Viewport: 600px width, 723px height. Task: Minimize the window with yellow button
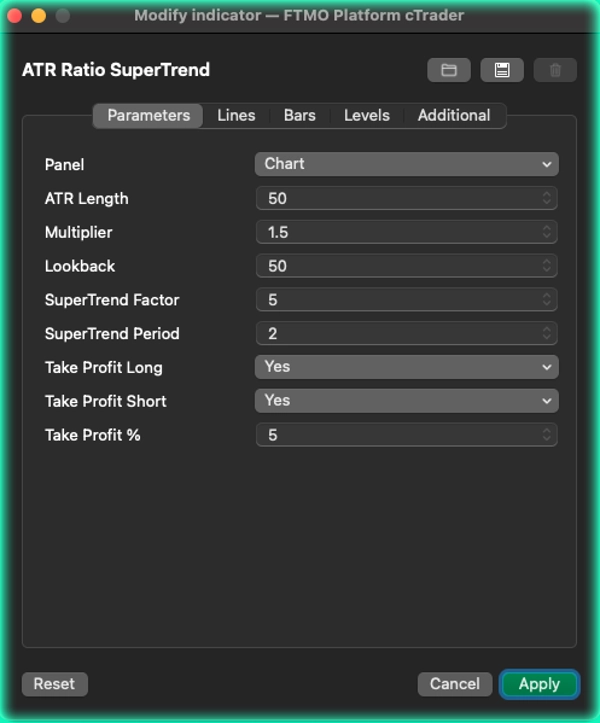(x=39, y=16)
